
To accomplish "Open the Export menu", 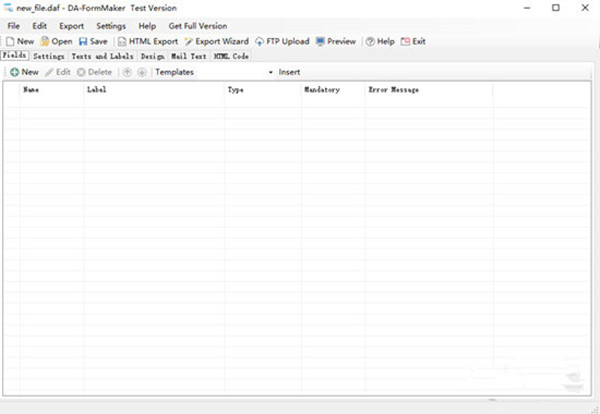I will pyautogui.click(x=72, y=26).
